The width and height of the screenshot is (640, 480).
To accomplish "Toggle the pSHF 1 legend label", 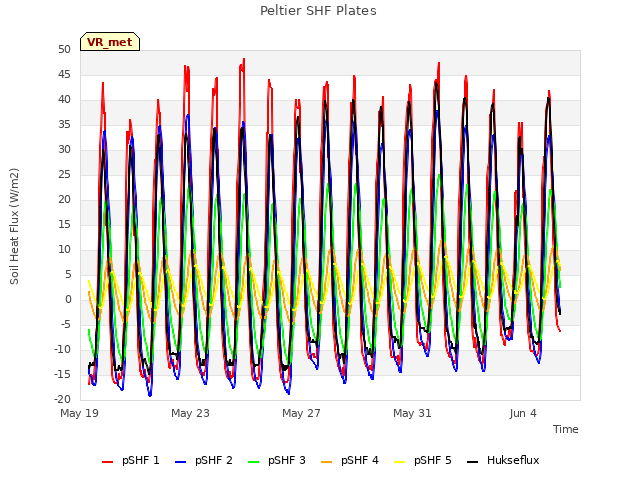I will [x=141, y=460].
